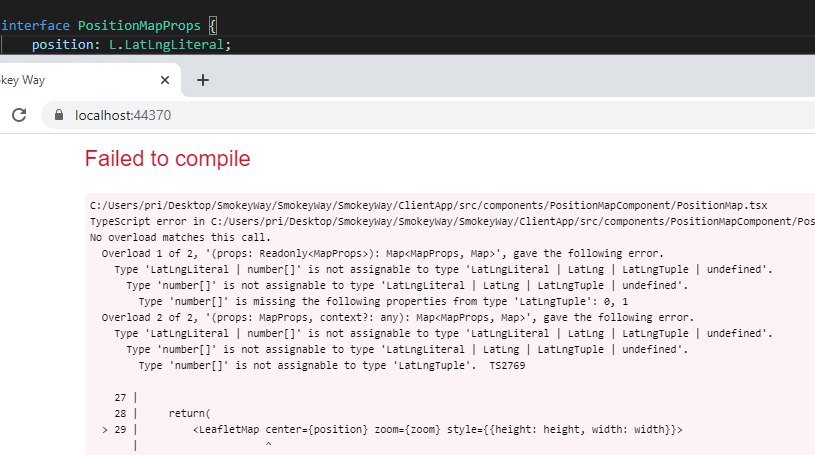This screenshot has width=815, height=455.
Task: Click line number 27 in code frame
Action: [120, 398]
